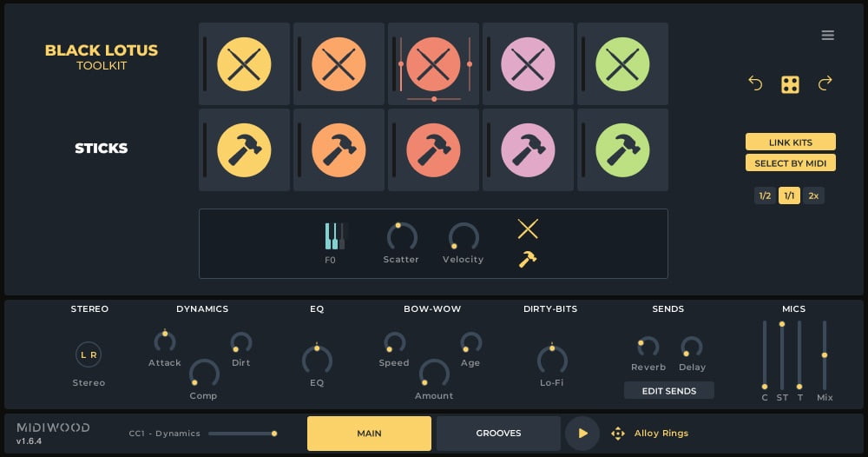The height and width of the screenshot is (457, 868).
Task: Toggle the Link Kits button
Action: pyautogui.click(x=790, y=142)
